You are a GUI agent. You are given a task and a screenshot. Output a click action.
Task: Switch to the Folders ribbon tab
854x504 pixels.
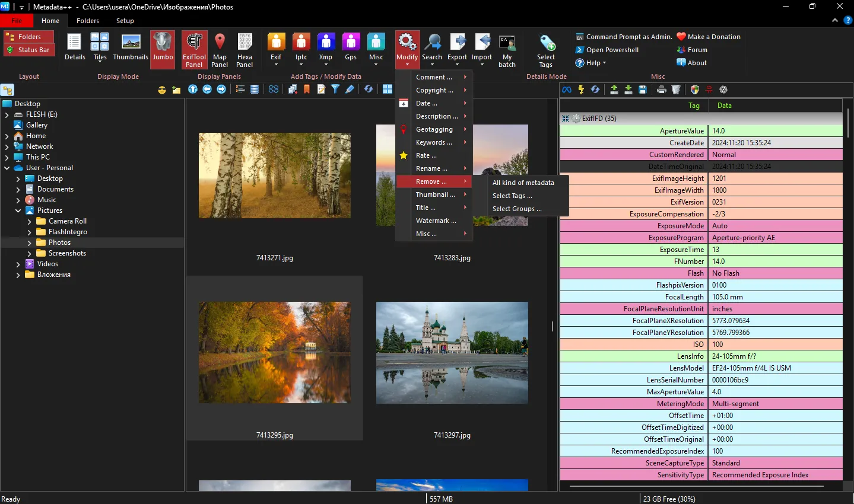[x=88, y=21]
